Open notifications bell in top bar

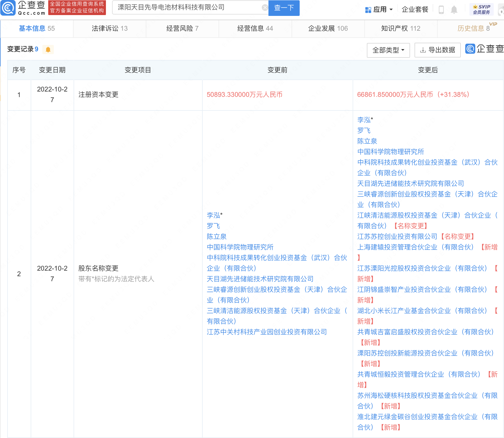[x=454, y=10]
